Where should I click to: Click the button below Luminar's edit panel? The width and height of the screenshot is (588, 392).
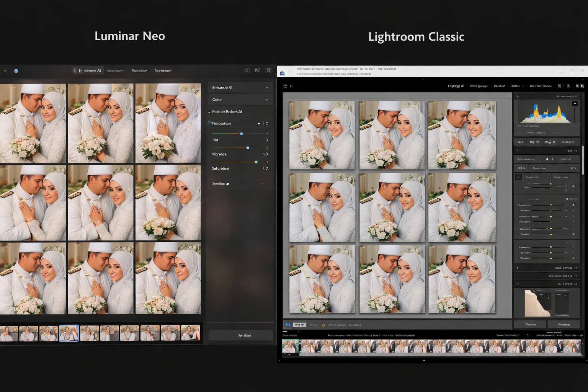241,335
